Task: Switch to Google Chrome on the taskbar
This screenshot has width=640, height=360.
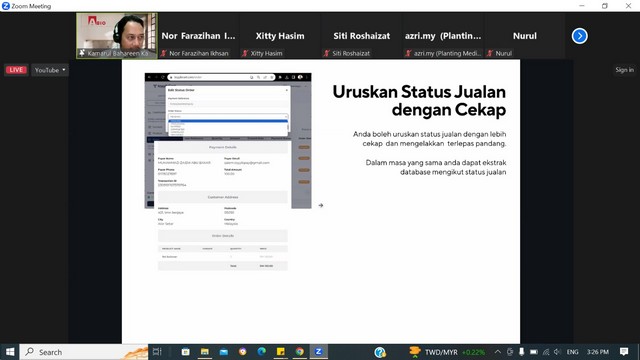Action: tap(300, 352)
